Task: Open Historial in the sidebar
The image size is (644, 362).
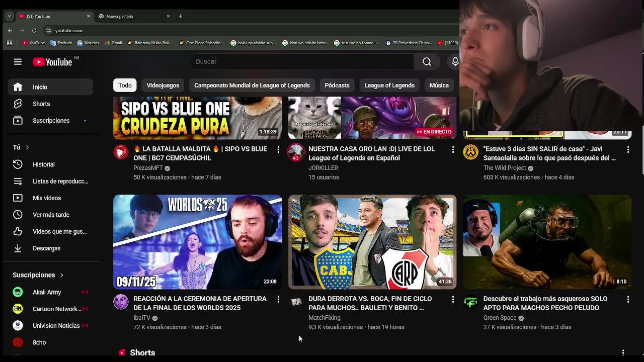Action: [50, 164]
